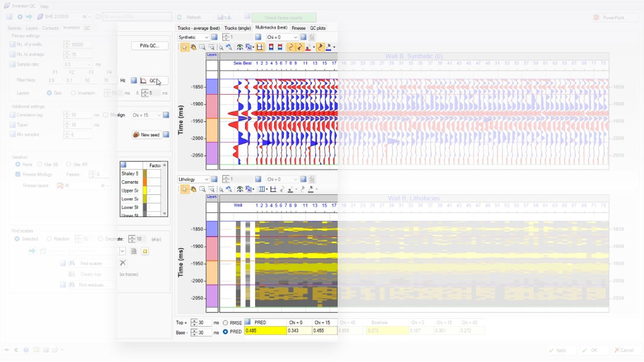Switch to Tracks (single) tab
Screen dimensions: 644x362
[238, 28]
